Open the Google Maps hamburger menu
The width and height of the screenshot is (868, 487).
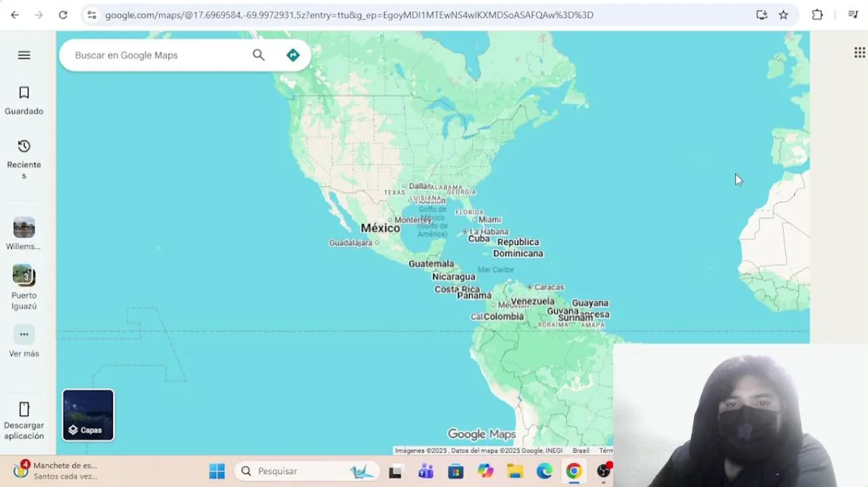pyautogui.click(x=24, y=55)
